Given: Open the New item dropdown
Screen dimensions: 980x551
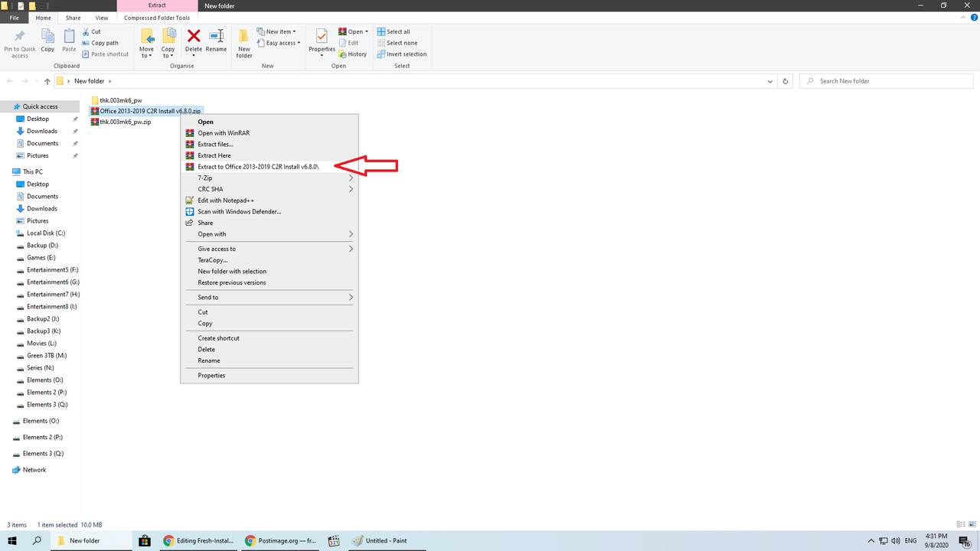Looking at the screenshot, I should 276,32.
